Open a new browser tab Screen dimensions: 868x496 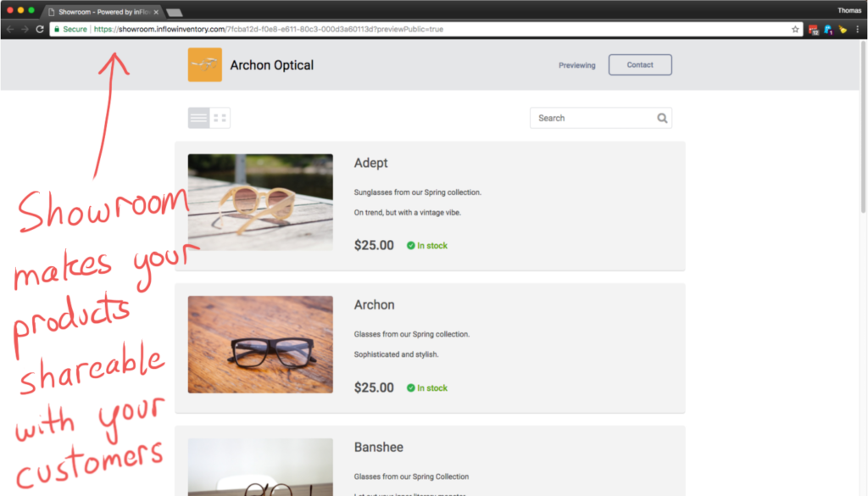point(175,12)
